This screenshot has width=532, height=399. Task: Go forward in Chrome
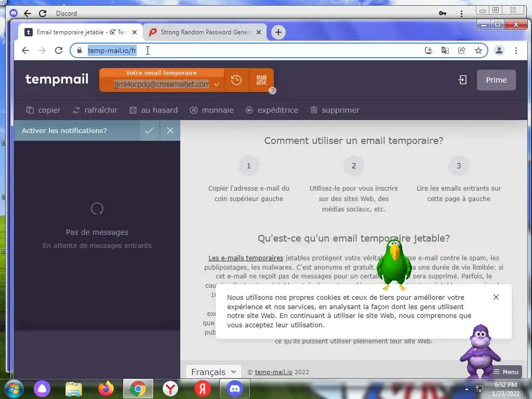[42, 50]
